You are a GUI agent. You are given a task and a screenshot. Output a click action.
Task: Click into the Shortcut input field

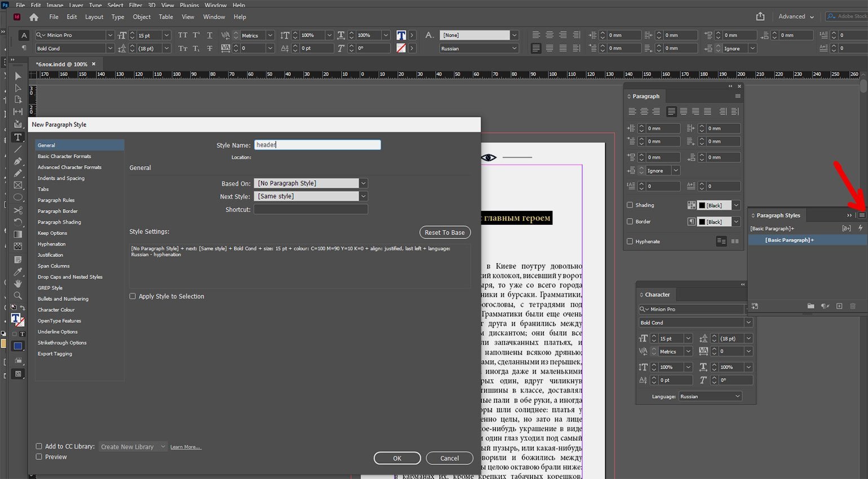point(311,210)
